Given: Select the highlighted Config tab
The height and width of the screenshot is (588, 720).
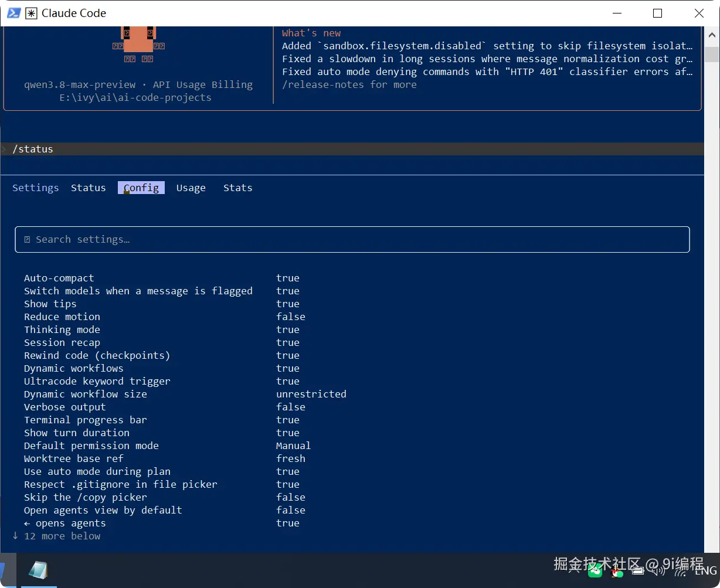Looking at the screenshot, I should 141,188.
